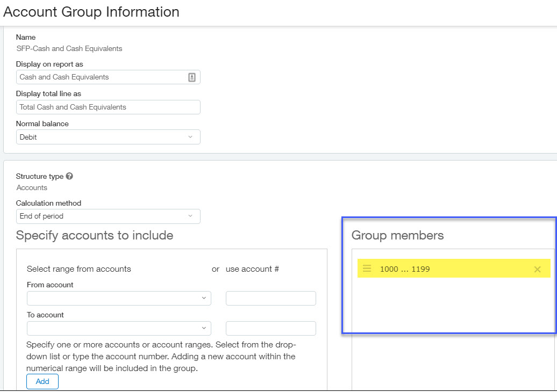Click the Accounts structure type value
Viewport: 557px width, 392px height.
[32, 187]
